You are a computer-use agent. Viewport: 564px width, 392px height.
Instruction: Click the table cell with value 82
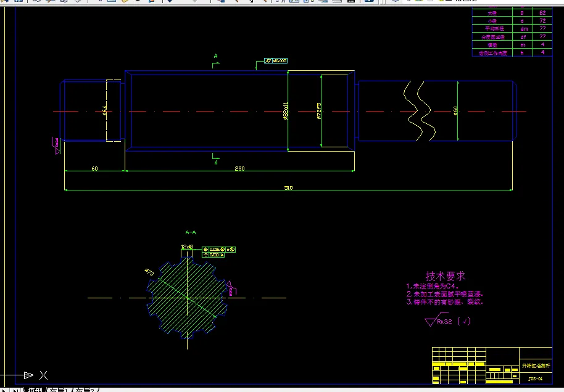542,12
